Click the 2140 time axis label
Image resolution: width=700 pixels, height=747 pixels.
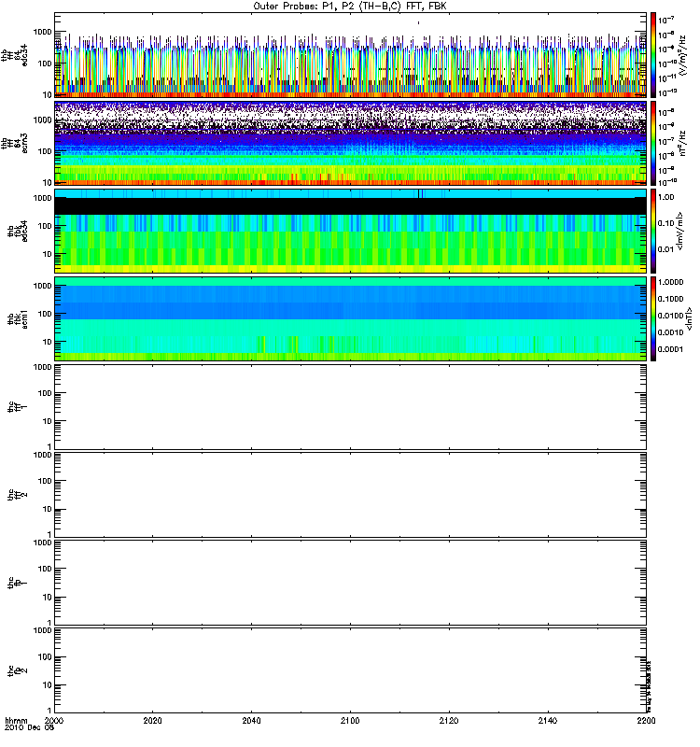coord(548,720)
